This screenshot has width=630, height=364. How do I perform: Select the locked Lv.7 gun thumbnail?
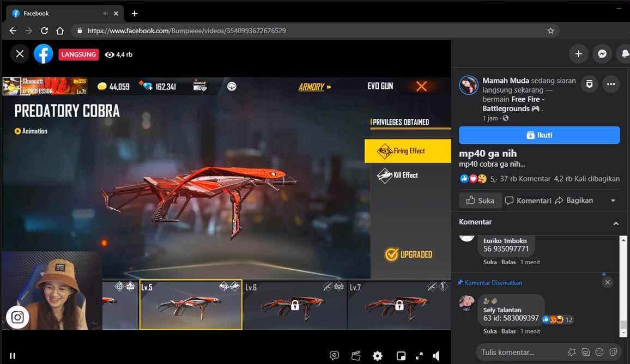pyautogui.click(x=399, y=305)
